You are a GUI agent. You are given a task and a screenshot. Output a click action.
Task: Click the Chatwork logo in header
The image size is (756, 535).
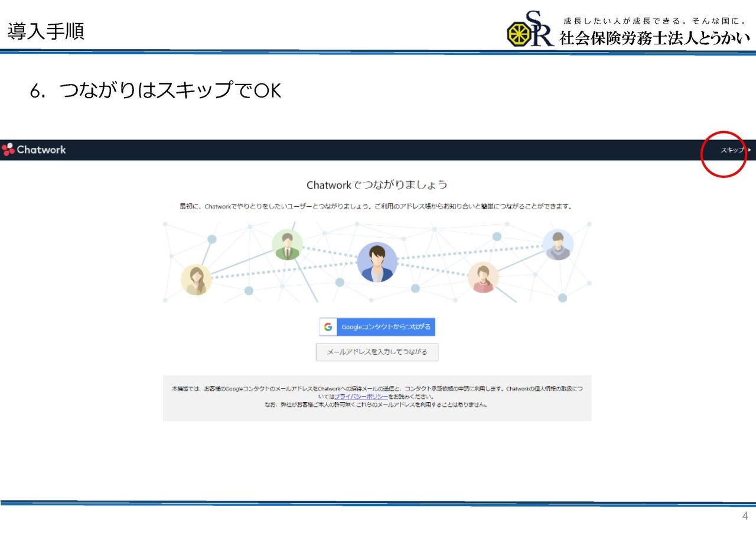tap(34, 150)
